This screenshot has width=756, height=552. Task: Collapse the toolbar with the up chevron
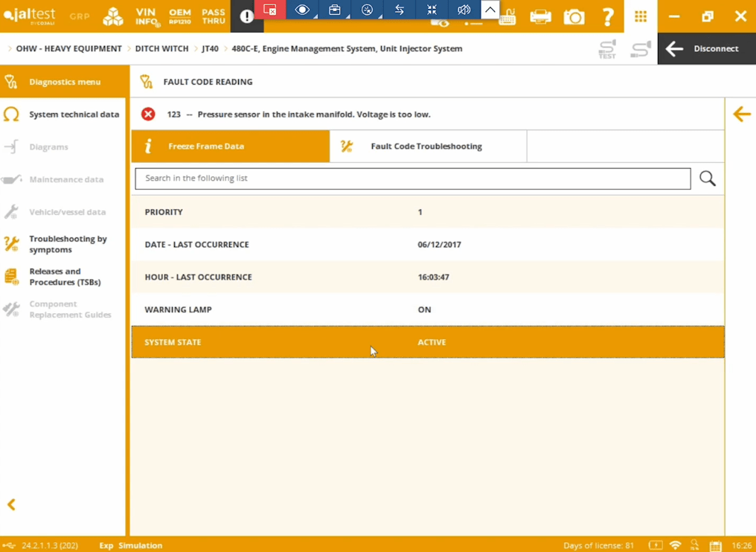[x=490, y=10]
